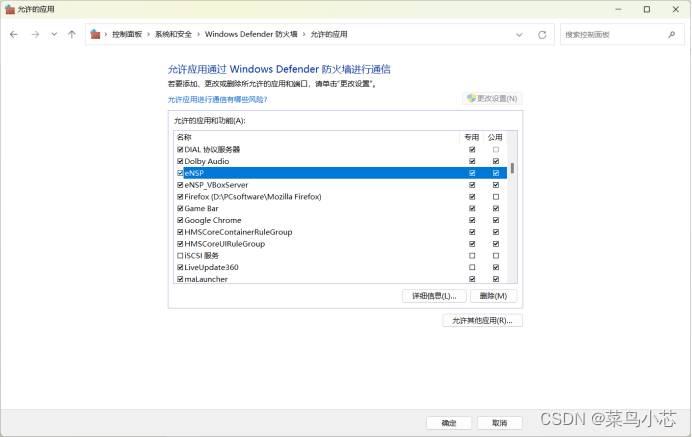This screenshot has width=692, height=437.
Task: Check the iSCSI 服务 name checkbox
Action: pyautogui.click(x=180, y=256)
